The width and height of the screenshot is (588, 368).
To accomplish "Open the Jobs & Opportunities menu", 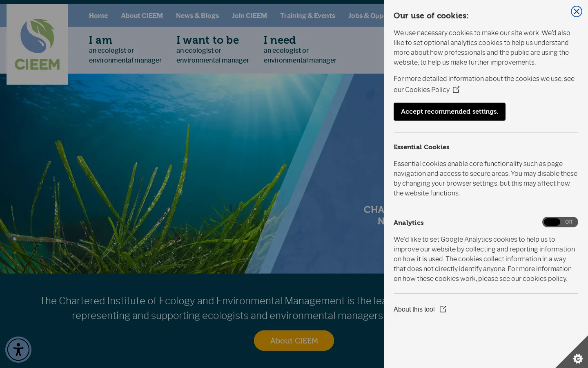I will tap(366, 16).
